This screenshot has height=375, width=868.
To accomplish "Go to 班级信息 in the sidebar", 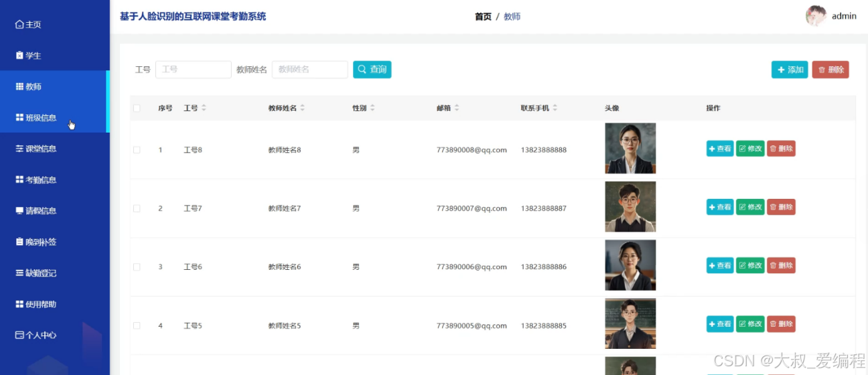I will click(x=54, y=118).
